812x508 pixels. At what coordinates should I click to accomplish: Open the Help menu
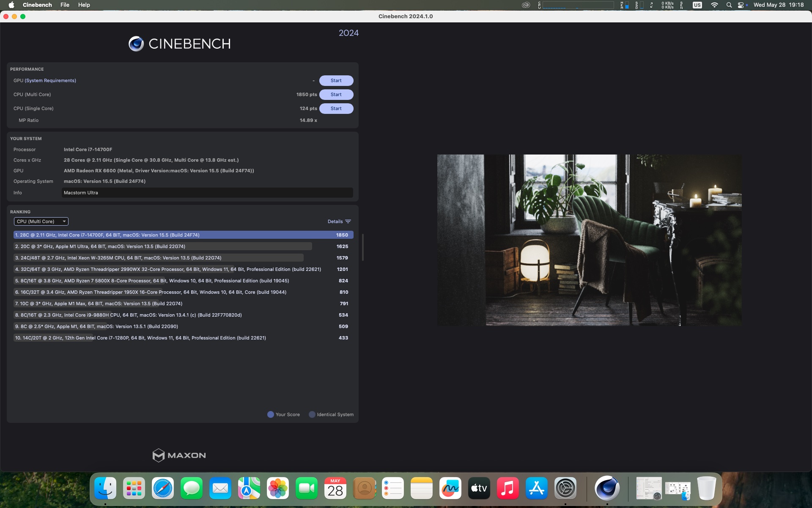click(84, 5)
